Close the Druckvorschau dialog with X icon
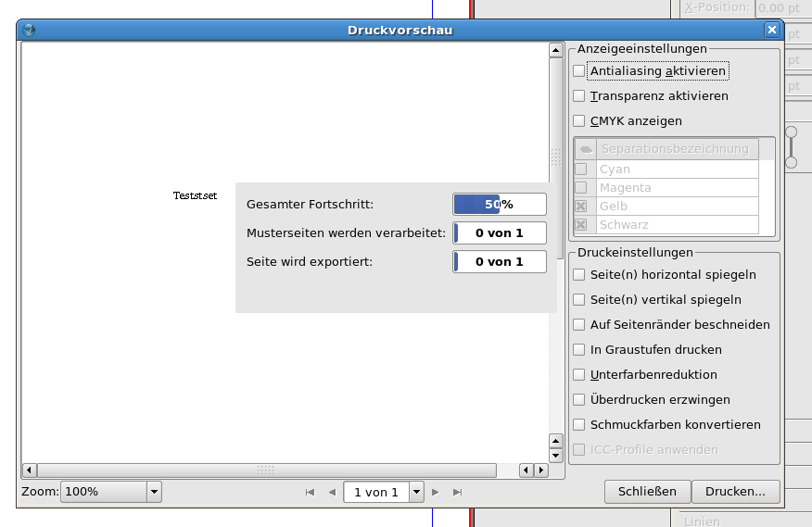 [771, 30]
